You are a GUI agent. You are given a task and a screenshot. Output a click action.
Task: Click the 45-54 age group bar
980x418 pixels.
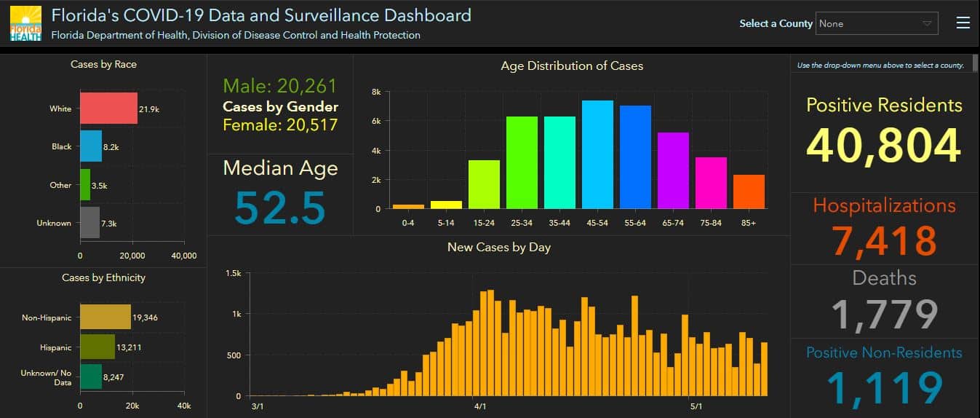click(x=597, y=154)
